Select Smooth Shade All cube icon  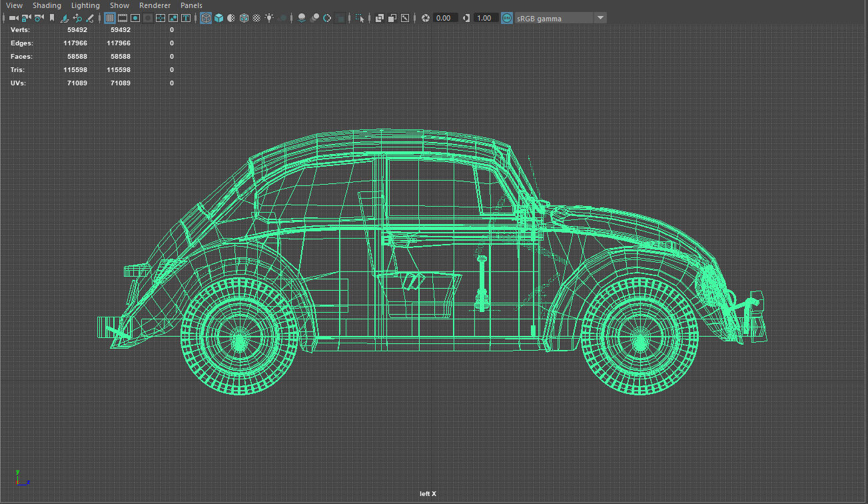pos(218,18)
